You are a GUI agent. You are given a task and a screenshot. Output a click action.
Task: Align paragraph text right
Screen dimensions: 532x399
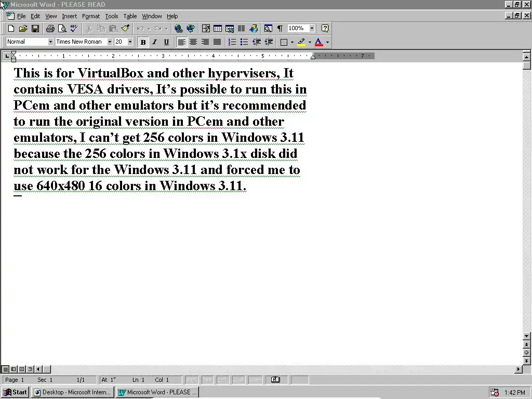205,42
